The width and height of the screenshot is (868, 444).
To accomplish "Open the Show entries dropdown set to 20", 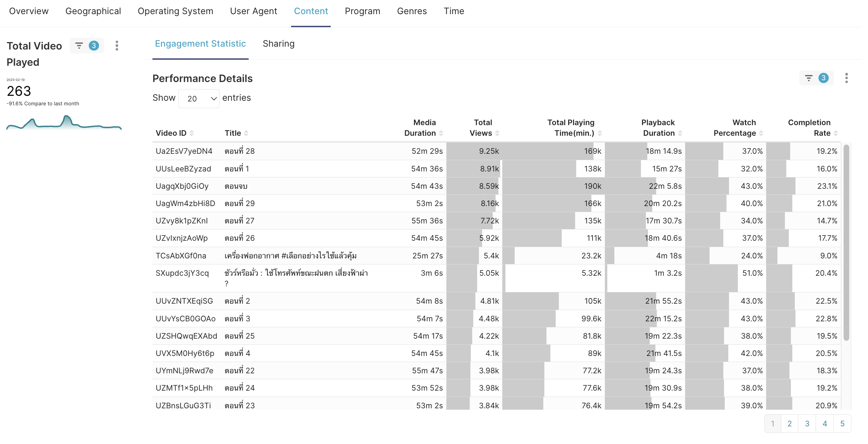I will point(199,99).
